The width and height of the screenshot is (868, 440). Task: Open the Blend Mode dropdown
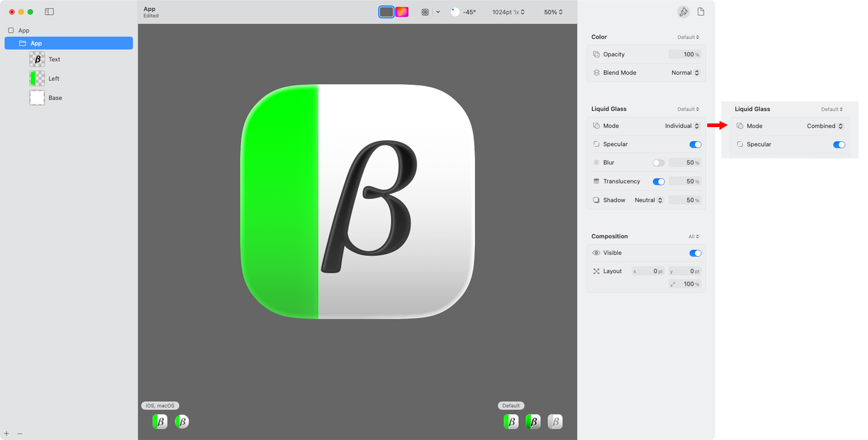pyautogui.click(x=685, y=73)
